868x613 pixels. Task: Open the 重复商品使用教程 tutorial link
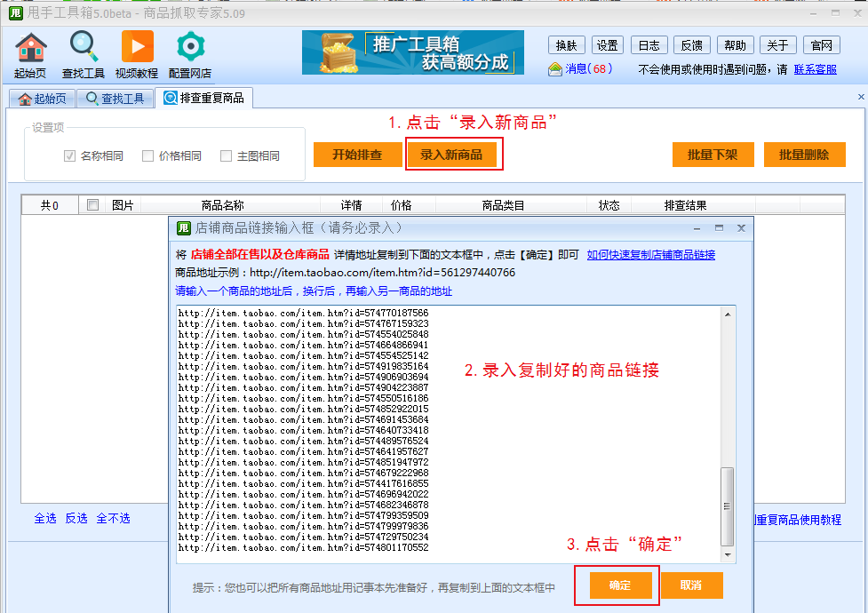[798, 520]
